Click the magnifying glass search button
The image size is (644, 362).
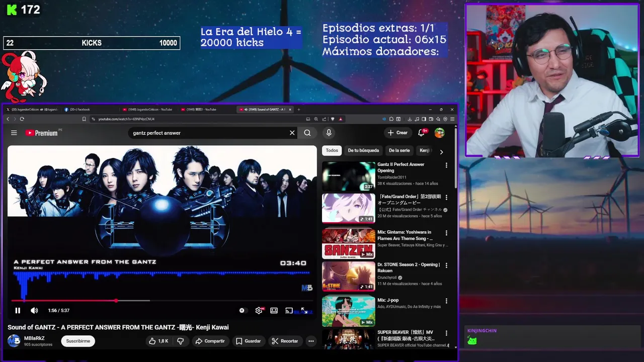click(x=307, y=133)
